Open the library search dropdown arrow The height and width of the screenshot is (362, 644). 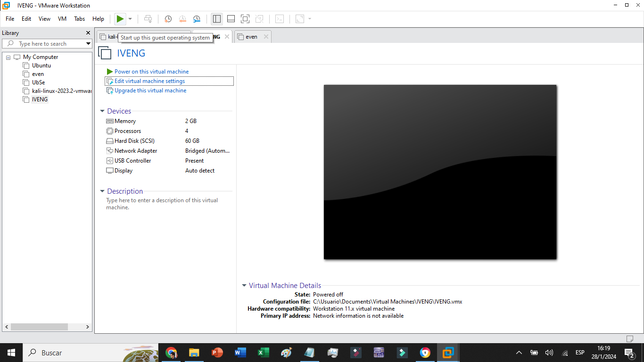(x=88, y=44)
